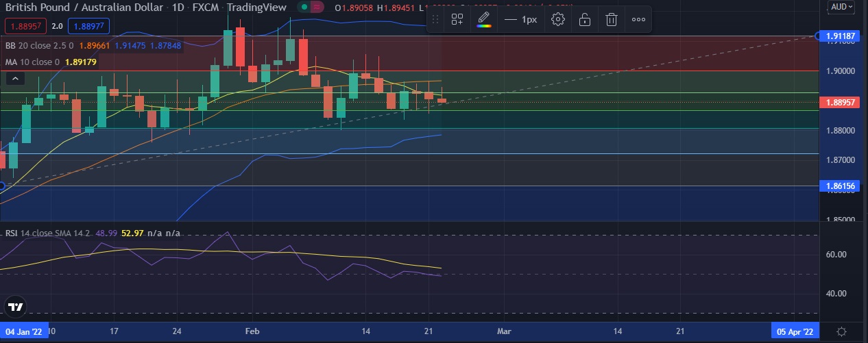The height and width of the screenshot is (343, 868).
Task: Open the drawing templates icon
Action: coord(457,19)
